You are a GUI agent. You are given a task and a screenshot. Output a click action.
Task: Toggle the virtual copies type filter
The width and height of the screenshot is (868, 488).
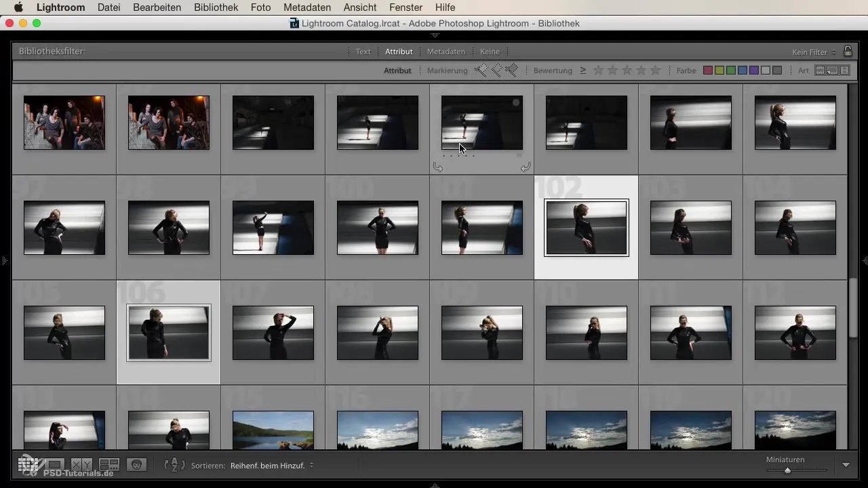point(832,70)
